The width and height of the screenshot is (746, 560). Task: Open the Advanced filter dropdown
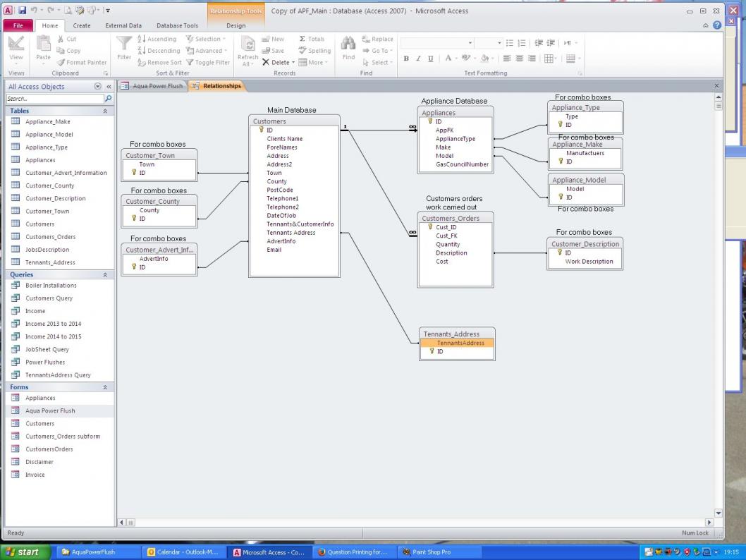point(207,51)
